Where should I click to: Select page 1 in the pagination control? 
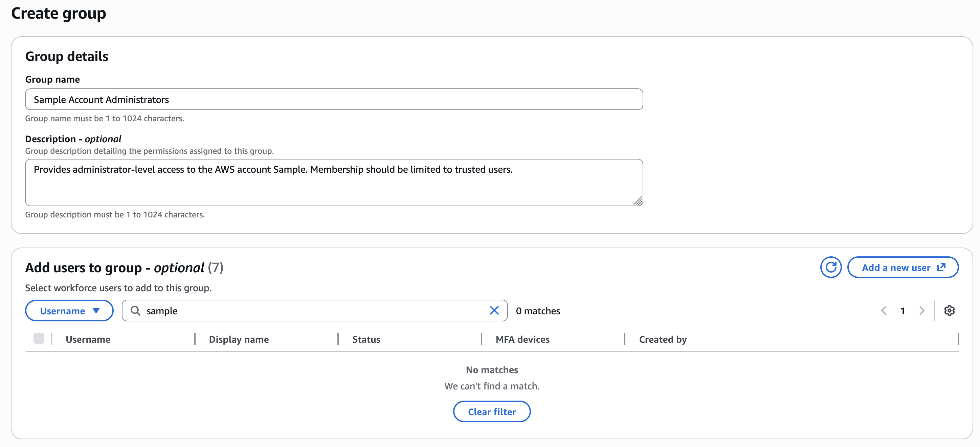[x=903, y=311]
